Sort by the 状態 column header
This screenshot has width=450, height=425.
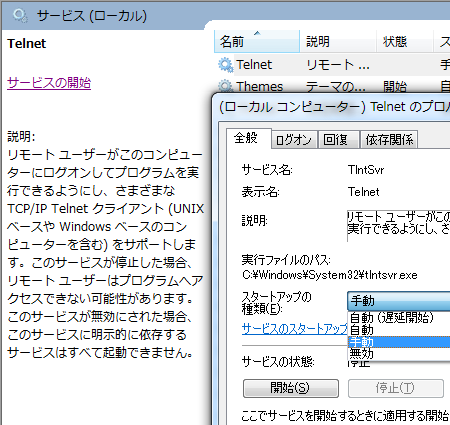(405, 42)
